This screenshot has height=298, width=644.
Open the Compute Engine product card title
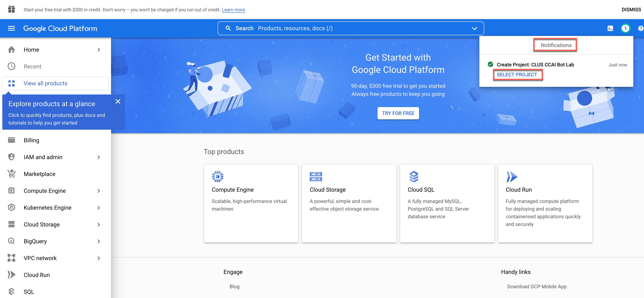(x=232, y=190)
